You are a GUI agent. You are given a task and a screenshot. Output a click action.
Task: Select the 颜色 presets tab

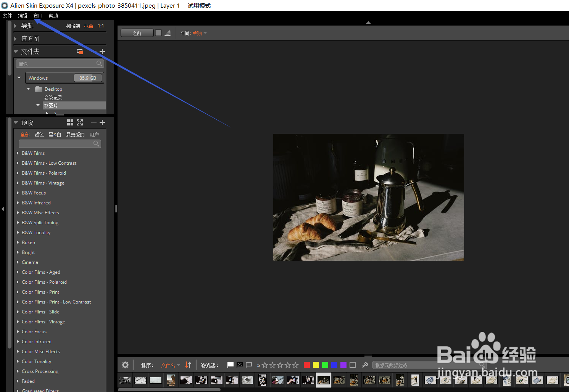coord(39,135)
